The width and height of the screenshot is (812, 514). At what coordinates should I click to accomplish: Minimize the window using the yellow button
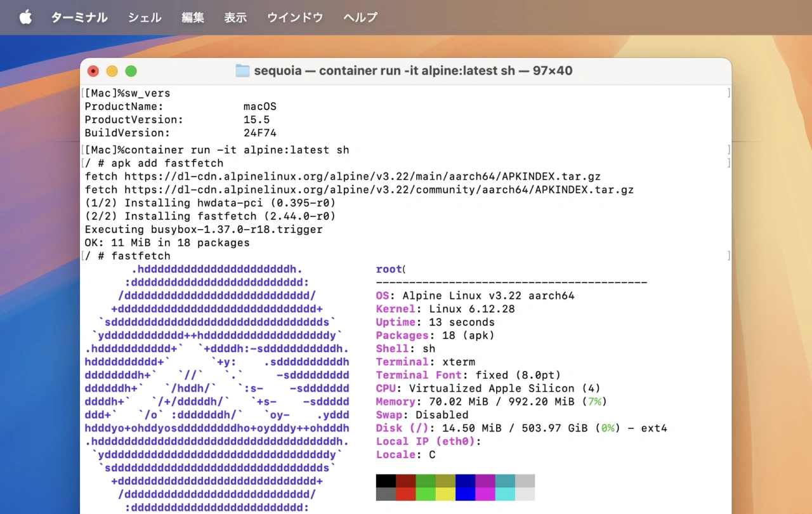click(112, 71)
